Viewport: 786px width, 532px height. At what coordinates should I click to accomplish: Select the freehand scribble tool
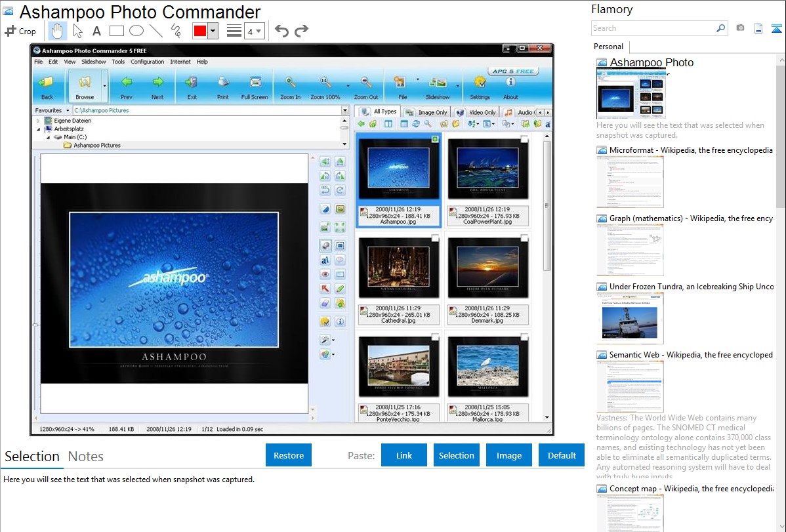click(176, 31)
